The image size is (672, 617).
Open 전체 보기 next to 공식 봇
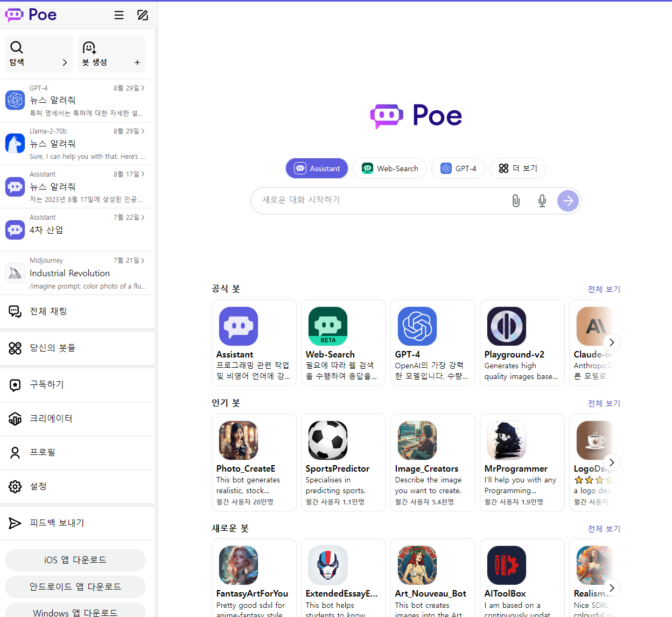[x=604, y=289]
